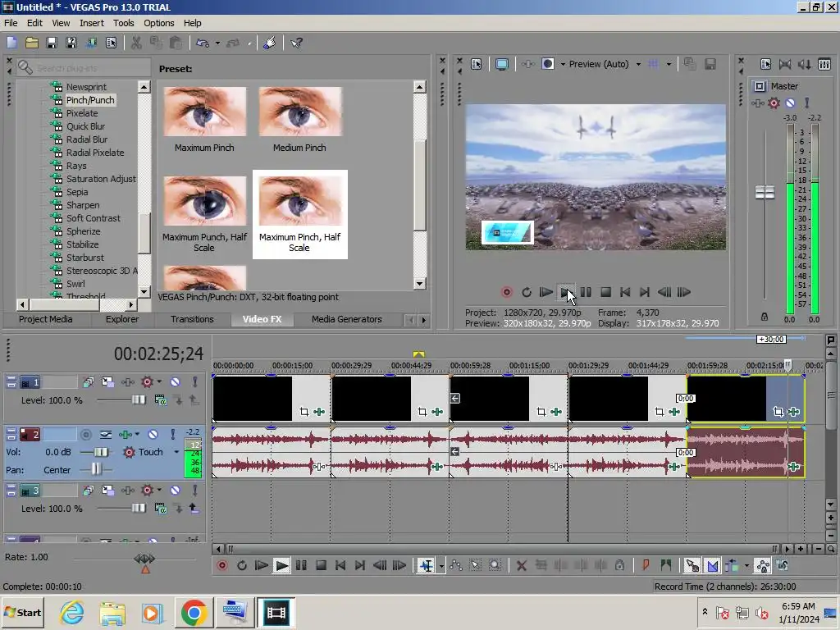This screenshot has width=840, height=630.
Task: Toggle Automatic Crossfades in the timeline toolbar
Action: click(x=713, y=565)
